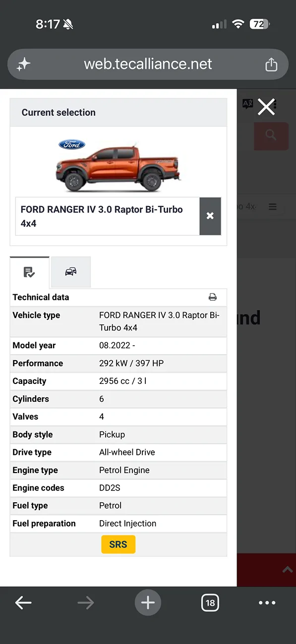Select performance value 292 kW / 397 HP
The height and width of the screenshot is (644, 296).
point(131,363)
